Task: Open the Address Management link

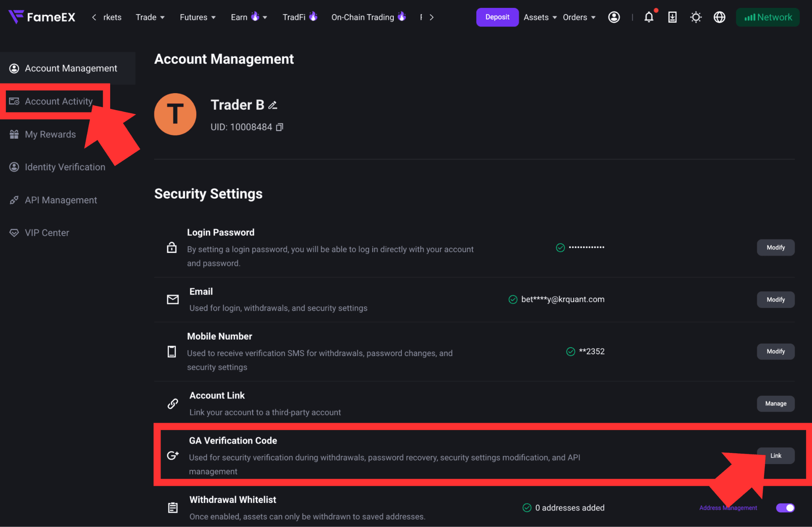Action: pos(728,508)
